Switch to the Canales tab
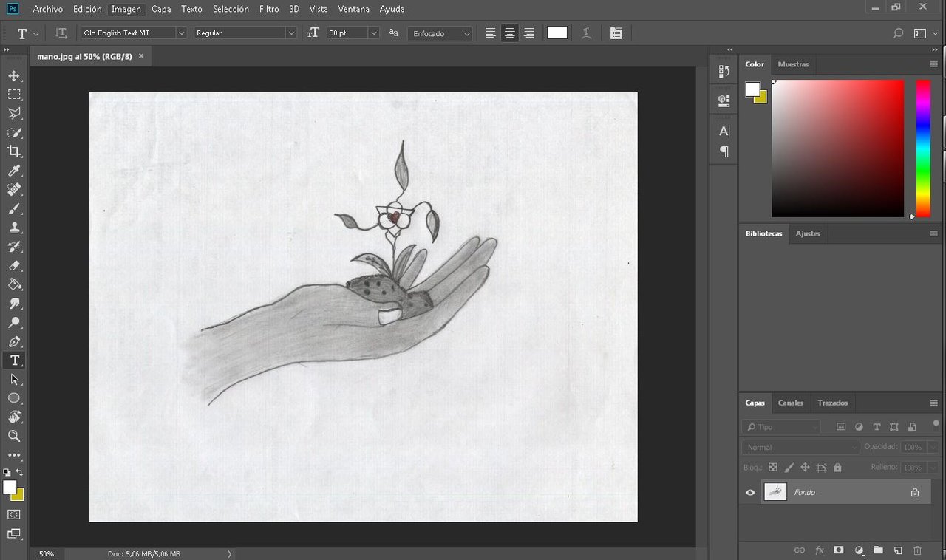The image size is (946, 560). (x=791, y=403)
